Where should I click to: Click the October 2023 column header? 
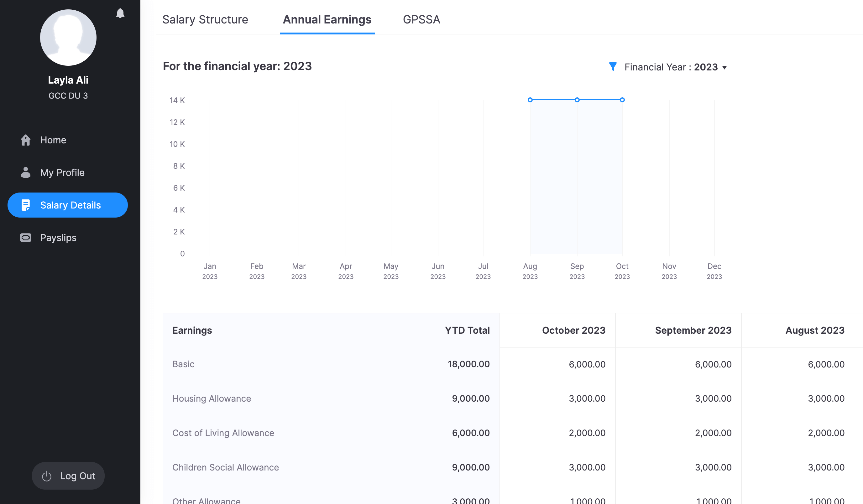click(x=573, y=330)
